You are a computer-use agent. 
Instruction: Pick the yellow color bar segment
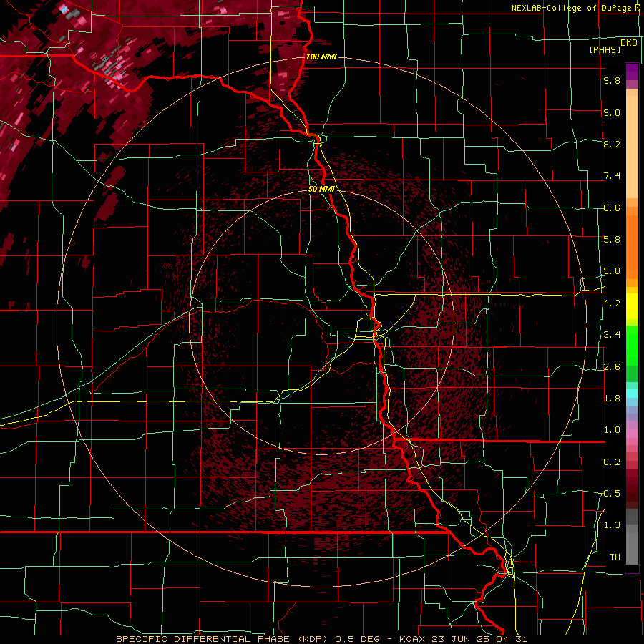(x=632, y=306)
